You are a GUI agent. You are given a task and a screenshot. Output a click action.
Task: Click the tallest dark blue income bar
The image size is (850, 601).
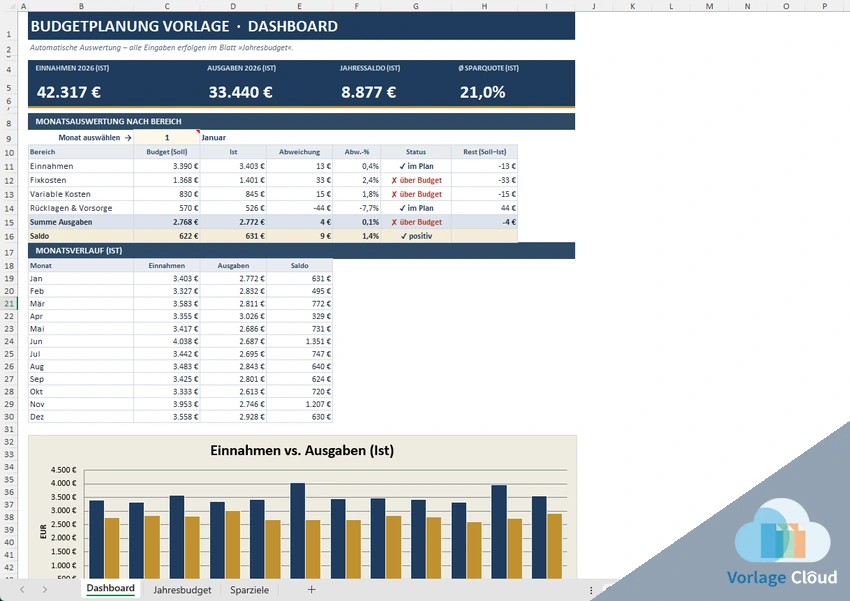click(298, 531)
